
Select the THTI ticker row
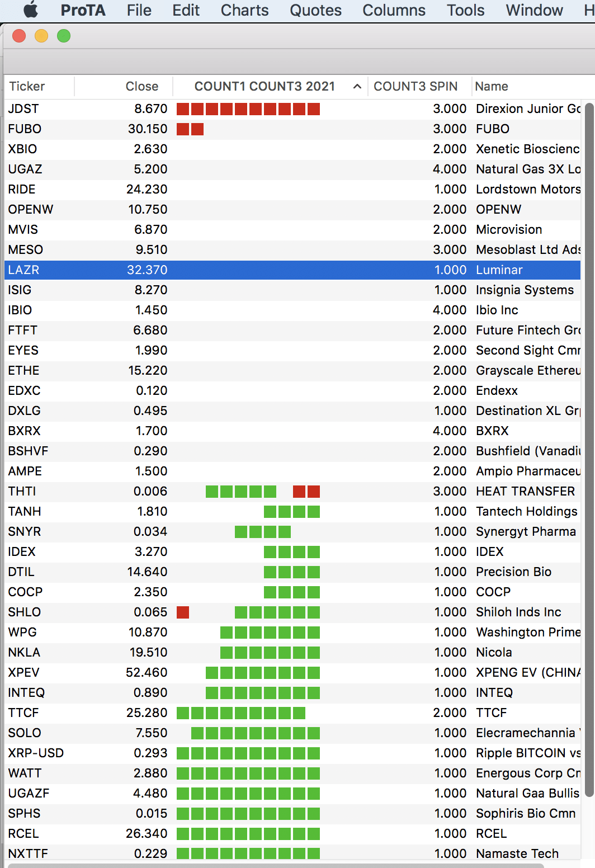click(x=292, y=491)
